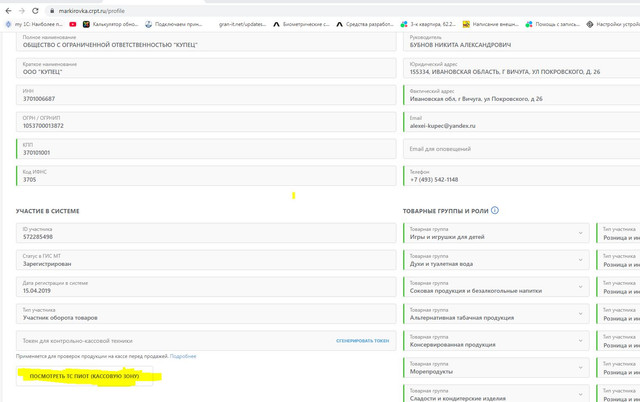Click the Фактический адрес field
The image size is (640, 402).
click(522, 95)
